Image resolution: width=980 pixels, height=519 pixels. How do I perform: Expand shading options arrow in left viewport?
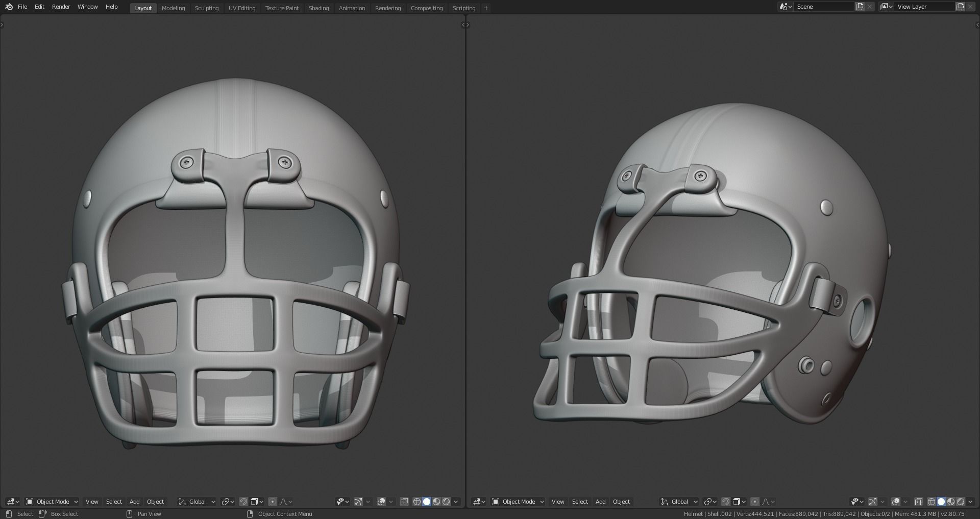(x=456, y=502)
